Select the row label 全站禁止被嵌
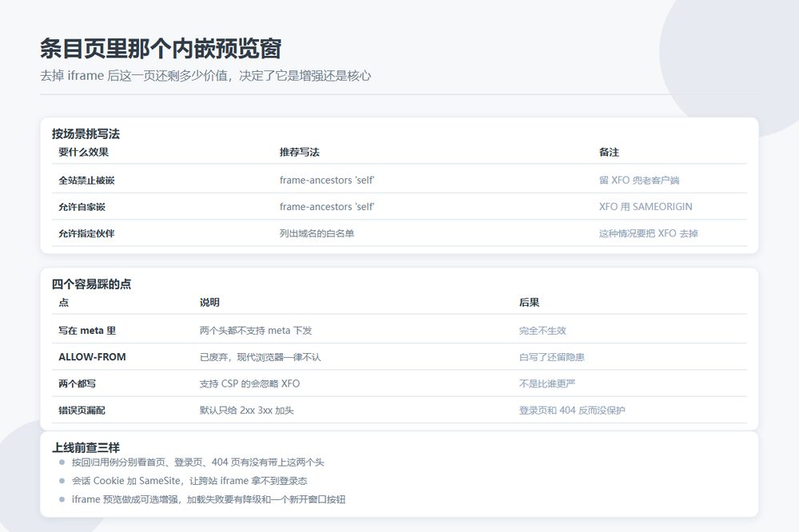Viewport: 799px width, 532px height. tap(86, 180)
